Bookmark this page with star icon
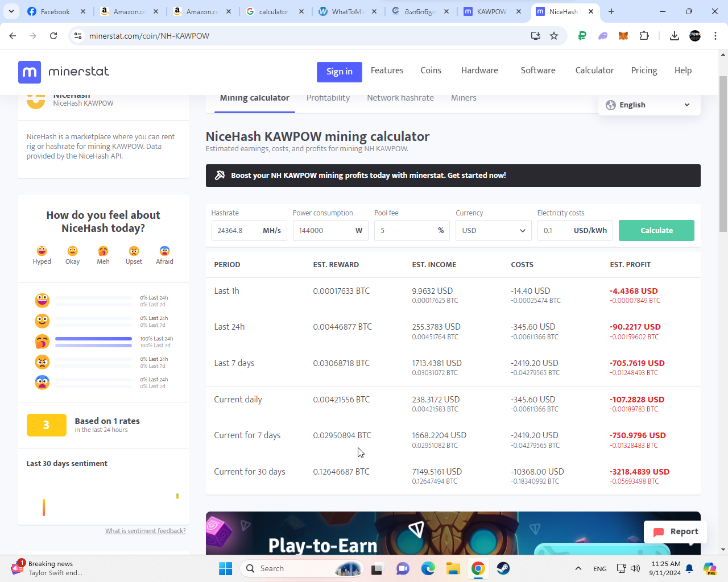The image size is (728, 582). (x=554, y=36)
